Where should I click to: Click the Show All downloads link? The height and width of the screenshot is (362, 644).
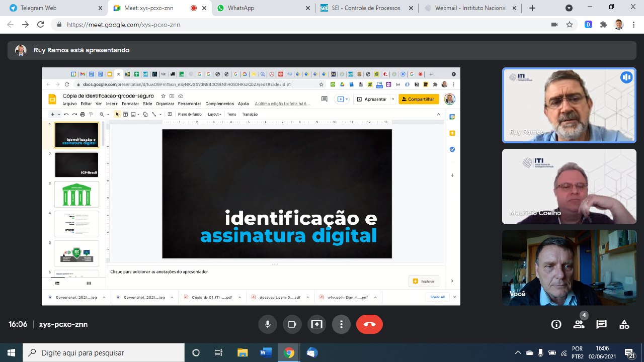coord(437,297)
